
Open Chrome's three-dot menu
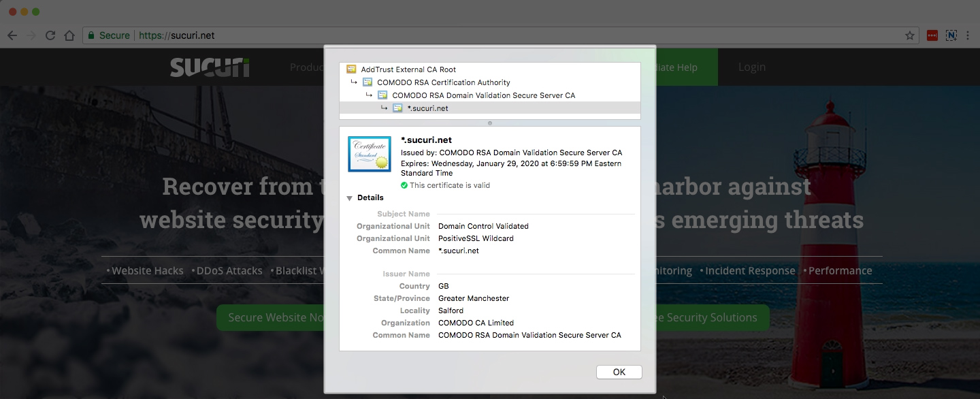pyautogui.click(x=968, y=35)
